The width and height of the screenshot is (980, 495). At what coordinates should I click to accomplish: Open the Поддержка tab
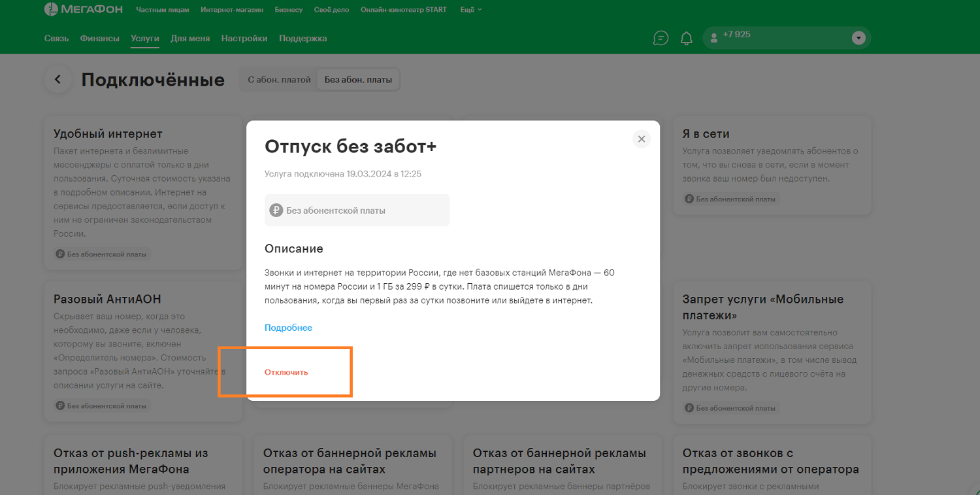(303, 39)
